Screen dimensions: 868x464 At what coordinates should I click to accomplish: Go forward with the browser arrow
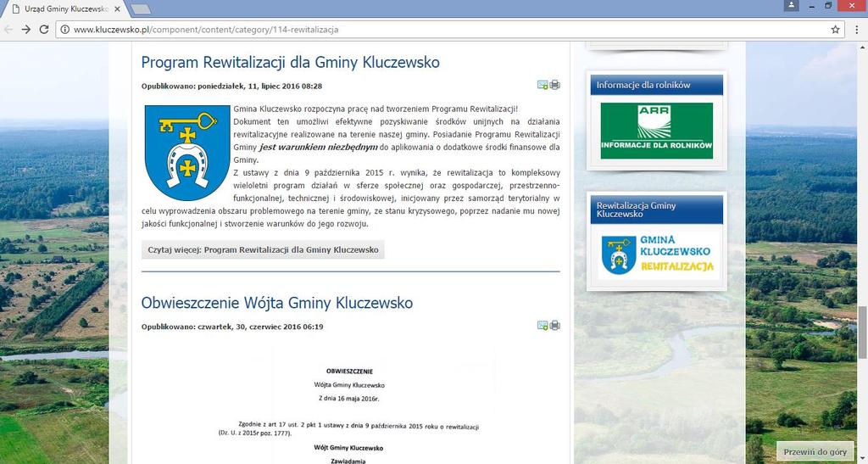[x=26, y=30]
